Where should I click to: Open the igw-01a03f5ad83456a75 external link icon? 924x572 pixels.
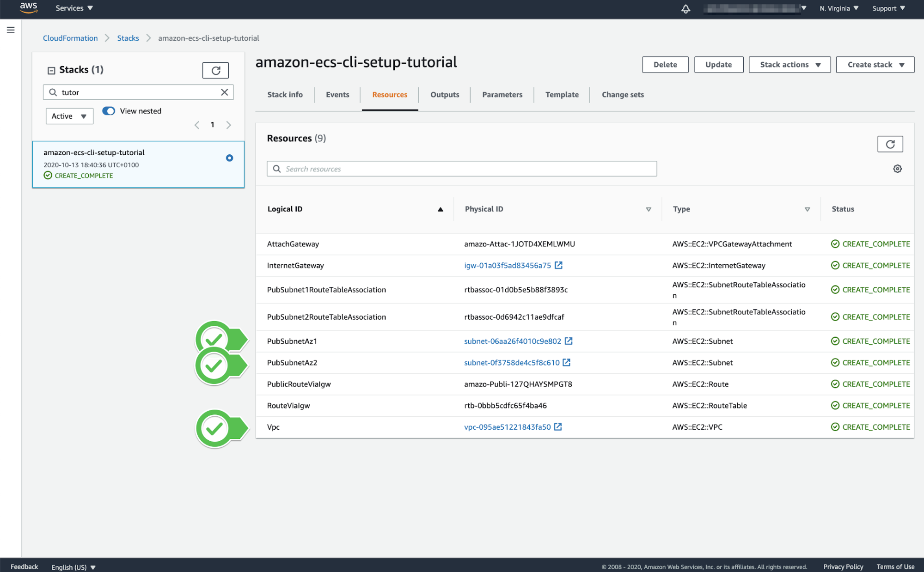[558, 265]
